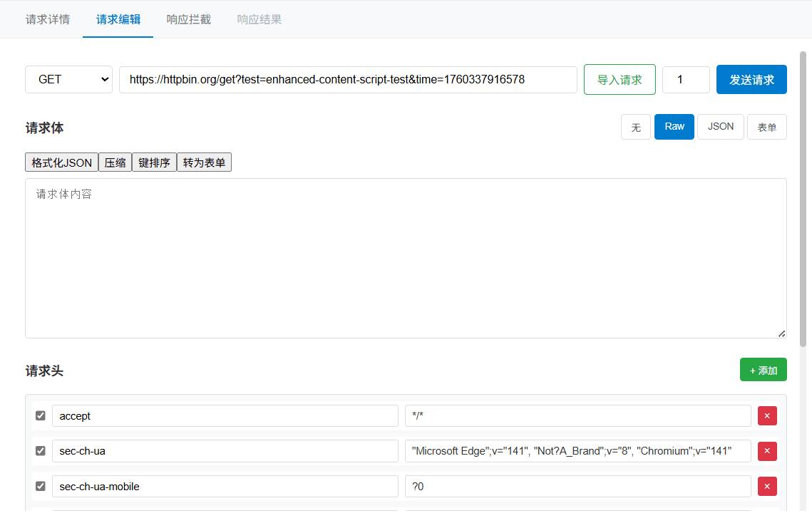Switch to the 请求详情 tab
The height and width of the screenshot is (518, 812).
point(48,19)
